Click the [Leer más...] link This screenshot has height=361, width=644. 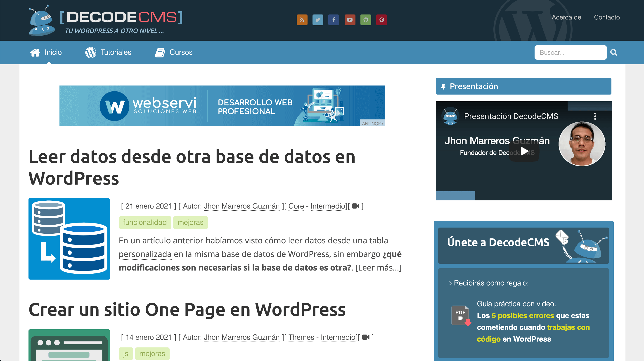pos(379,268)
